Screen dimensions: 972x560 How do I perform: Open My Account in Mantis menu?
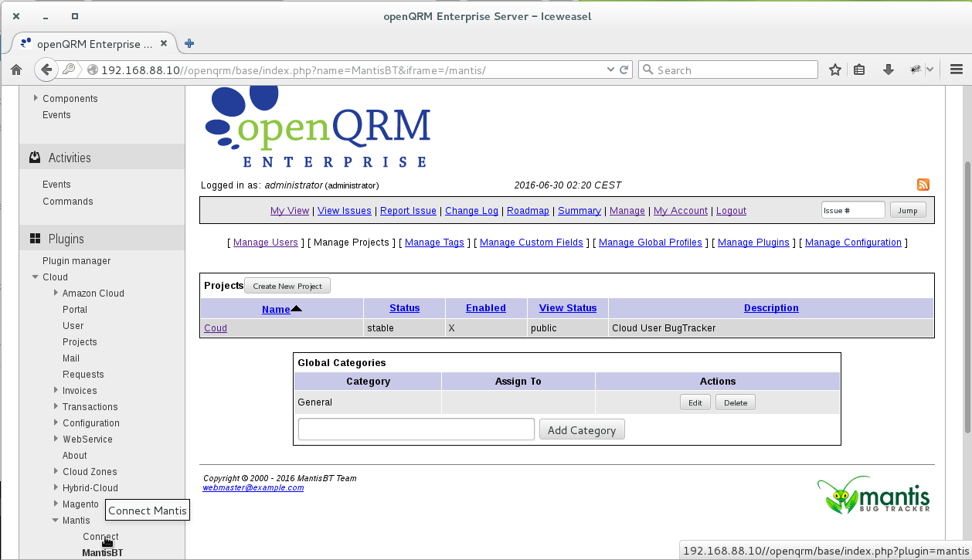pyautogui.click(x=681, y=211)
